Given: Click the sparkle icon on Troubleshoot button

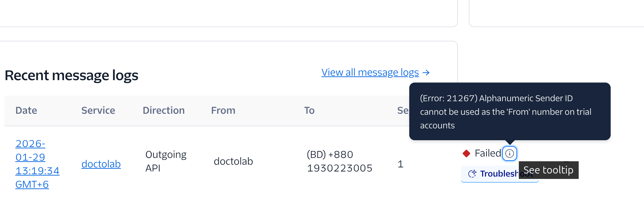Looking at the screenshot, I should coord(472,174).
